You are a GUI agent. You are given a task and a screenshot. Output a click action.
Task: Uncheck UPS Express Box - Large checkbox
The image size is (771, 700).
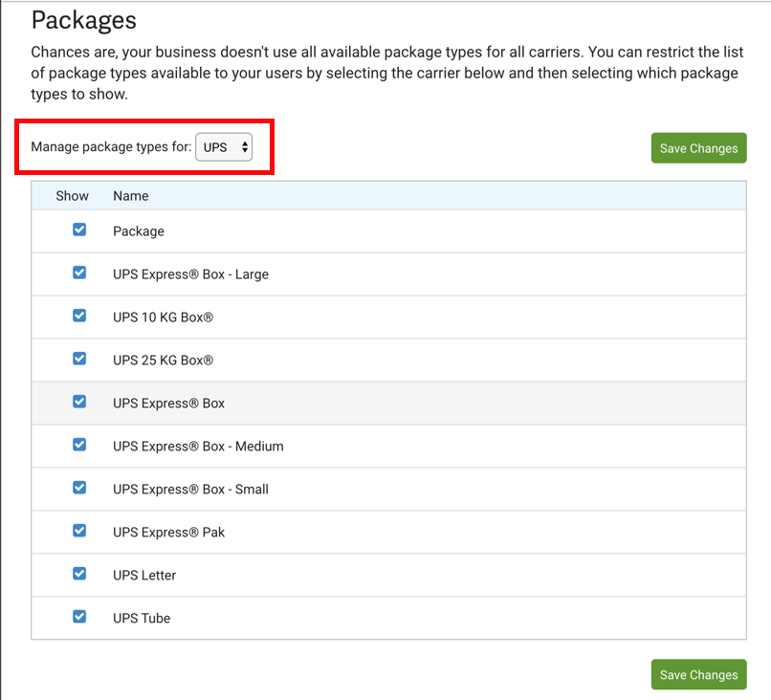point(79,273)
